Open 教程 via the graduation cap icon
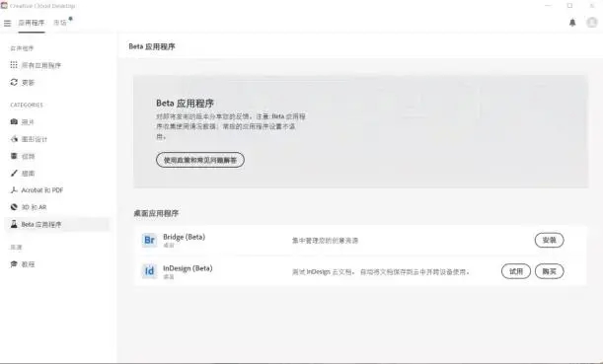The height and width of the screenshot is (364, 603). click(14, 264)
